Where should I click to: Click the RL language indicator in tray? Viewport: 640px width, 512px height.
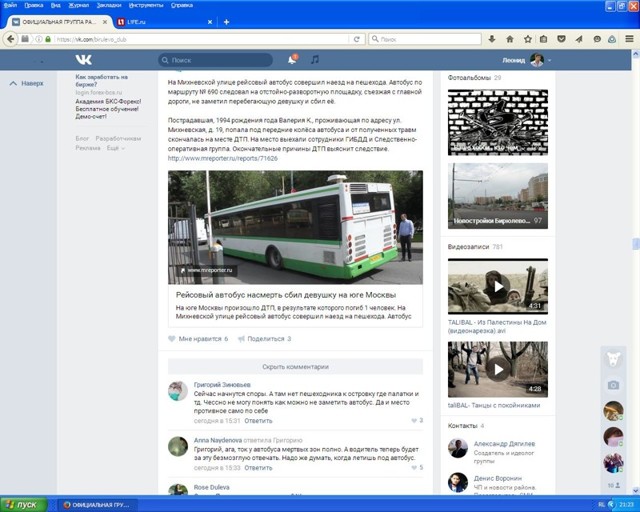pos(602,505)
